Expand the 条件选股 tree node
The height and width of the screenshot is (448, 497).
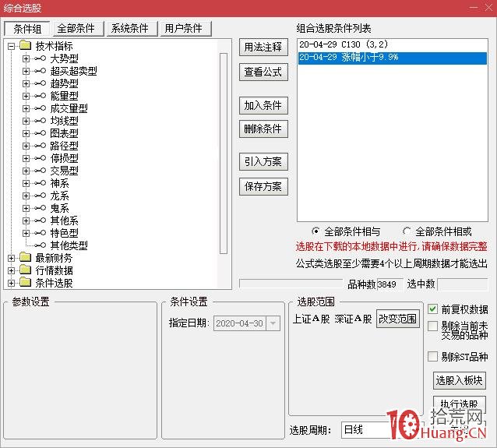(12, 283)
